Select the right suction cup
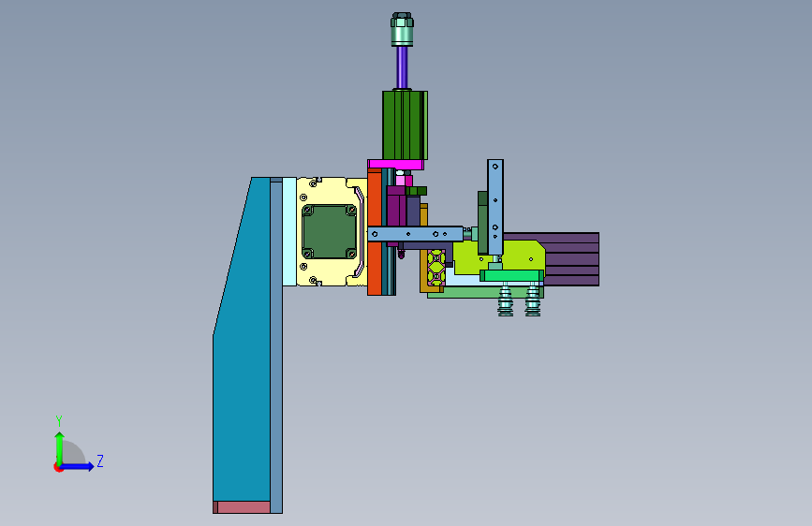This screenshot has width=812, height=526. 533,301
